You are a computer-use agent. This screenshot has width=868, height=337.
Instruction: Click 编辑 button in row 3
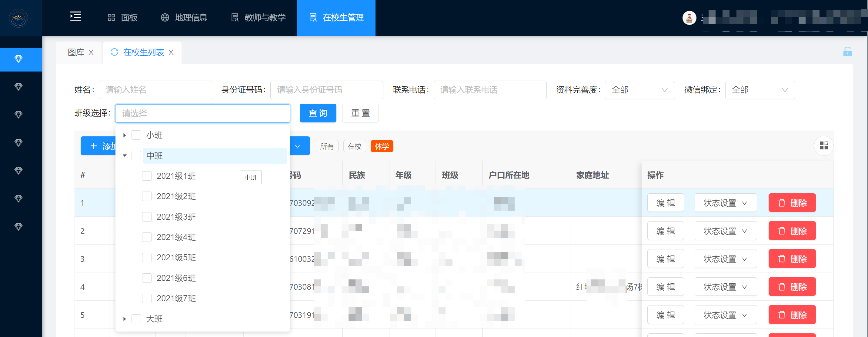point(666,259)
